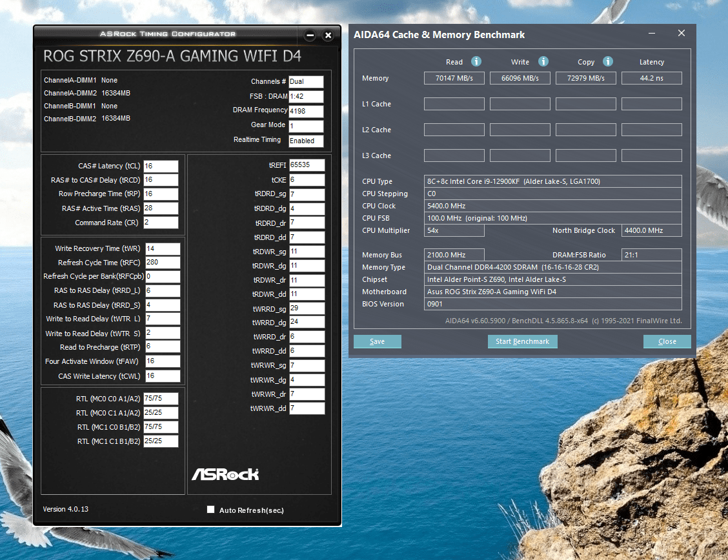Click the tRRD_S value field

pos(163,305)
